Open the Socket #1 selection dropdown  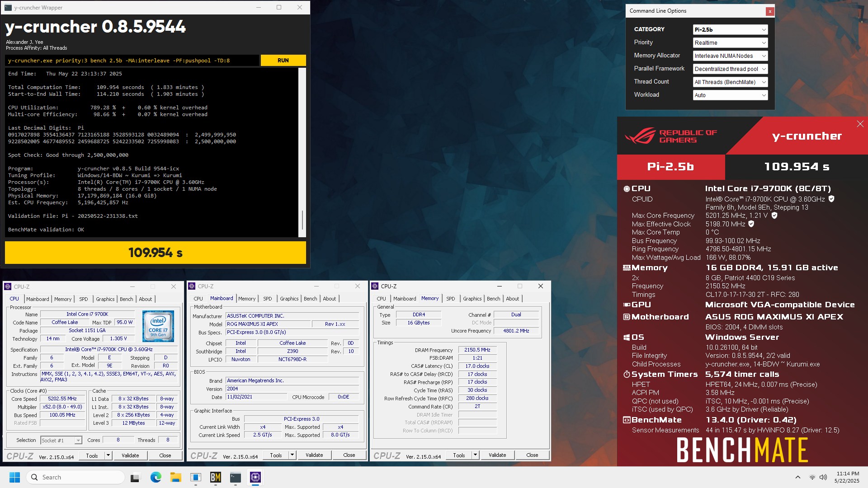(x=61, y=440)
